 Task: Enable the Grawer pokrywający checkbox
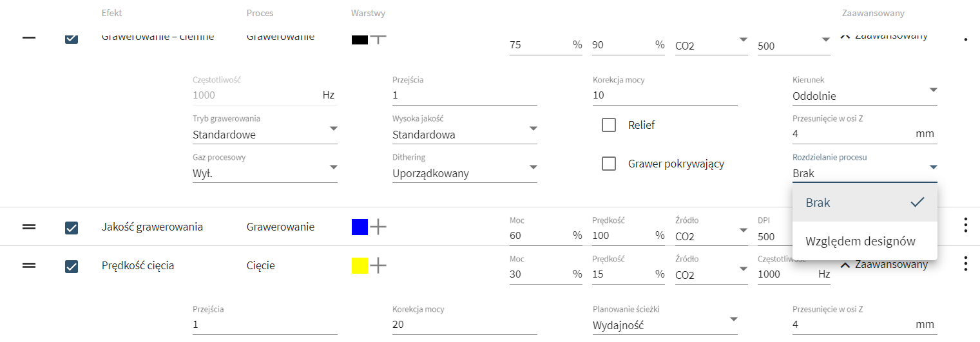click(609, 164)
